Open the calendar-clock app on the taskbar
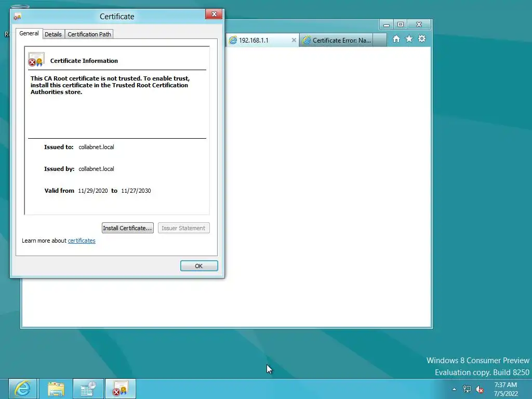 click(x=88, y=389)
